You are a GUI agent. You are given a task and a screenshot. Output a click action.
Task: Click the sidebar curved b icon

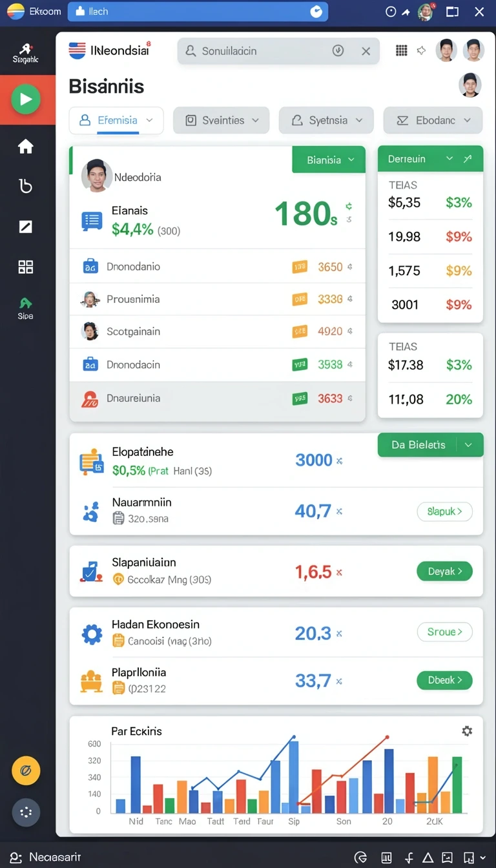[26, 187]
